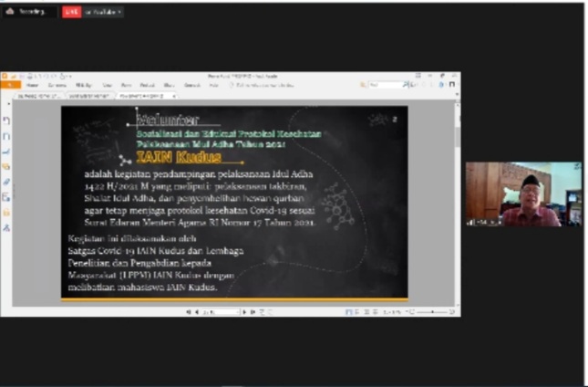Click the page number box
The width and height of the screenshot is (588, 387).
pos(221,312)
